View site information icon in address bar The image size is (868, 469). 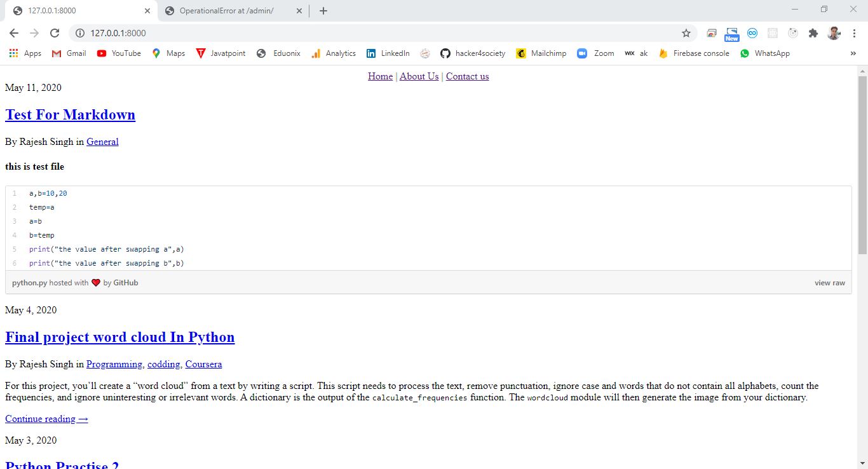coord(79,33)
